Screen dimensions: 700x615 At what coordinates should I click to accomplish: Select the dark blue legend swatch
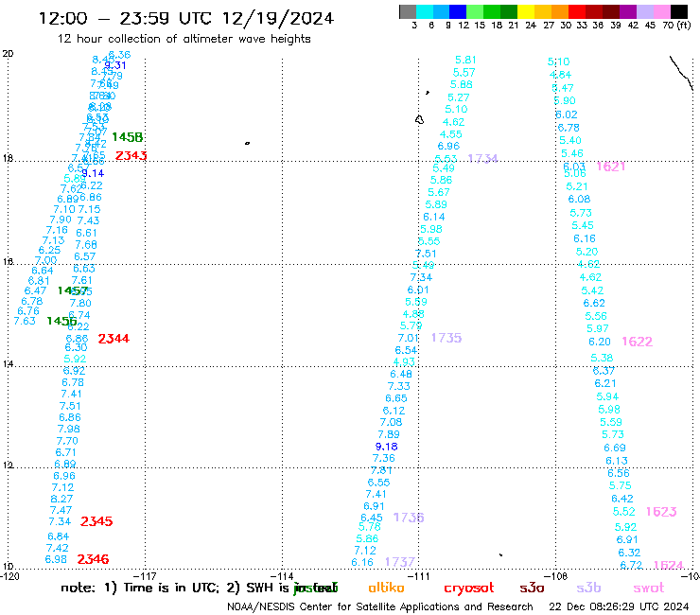(x=458, y=11)
